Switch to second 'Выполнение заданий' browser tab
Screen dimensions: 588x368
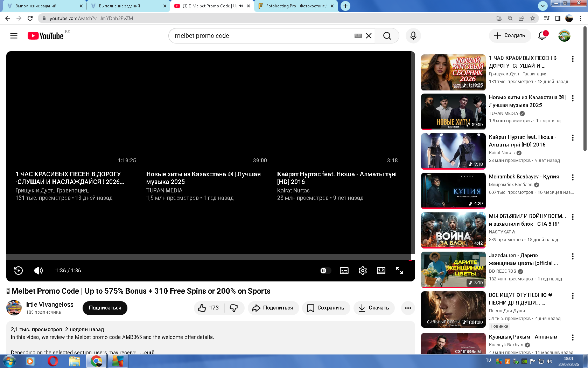click(128, 6)
